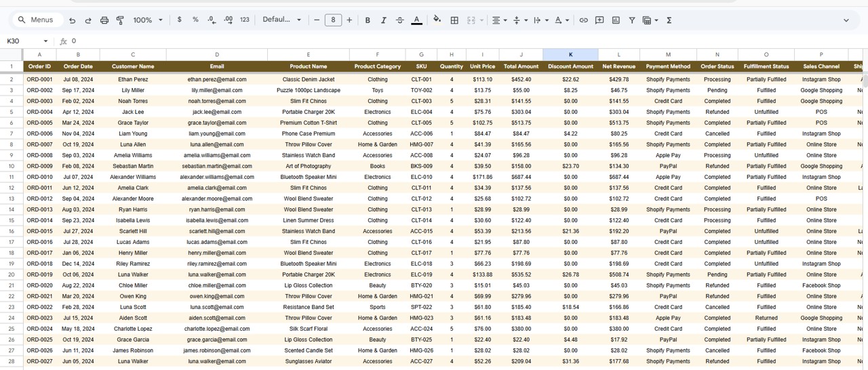
Task: Click cell Art of Photography
Action: pyautogui.click(x=309, y=166)
